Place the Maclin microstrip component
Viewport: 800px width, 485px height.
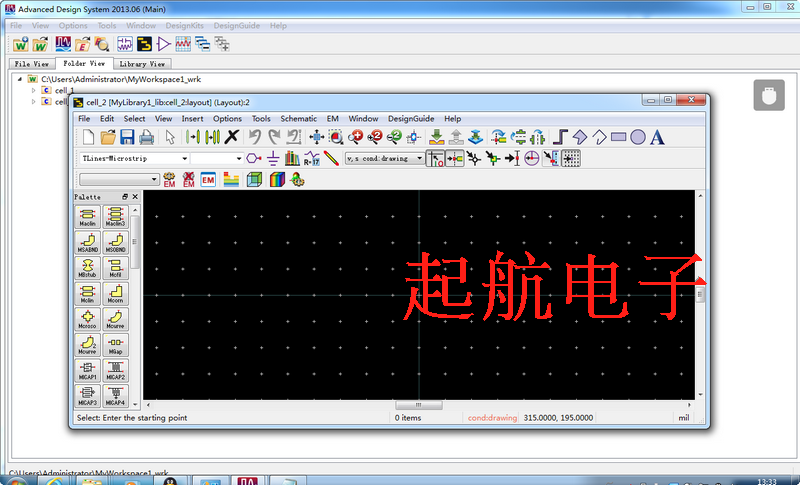(87, 216)
